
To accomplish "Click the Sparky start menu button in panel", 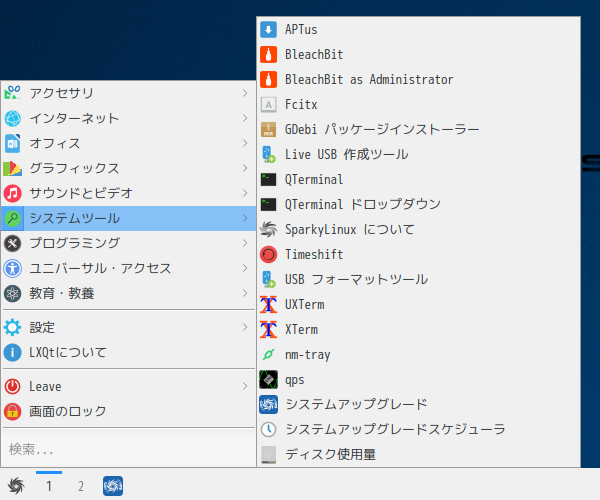I will click(x=16, y=485).
